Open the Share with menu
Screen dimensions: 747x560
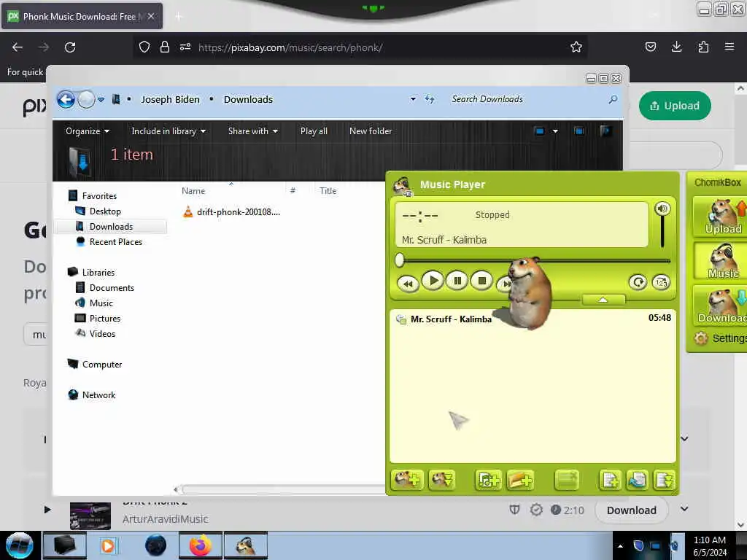[x=252, y=131]
